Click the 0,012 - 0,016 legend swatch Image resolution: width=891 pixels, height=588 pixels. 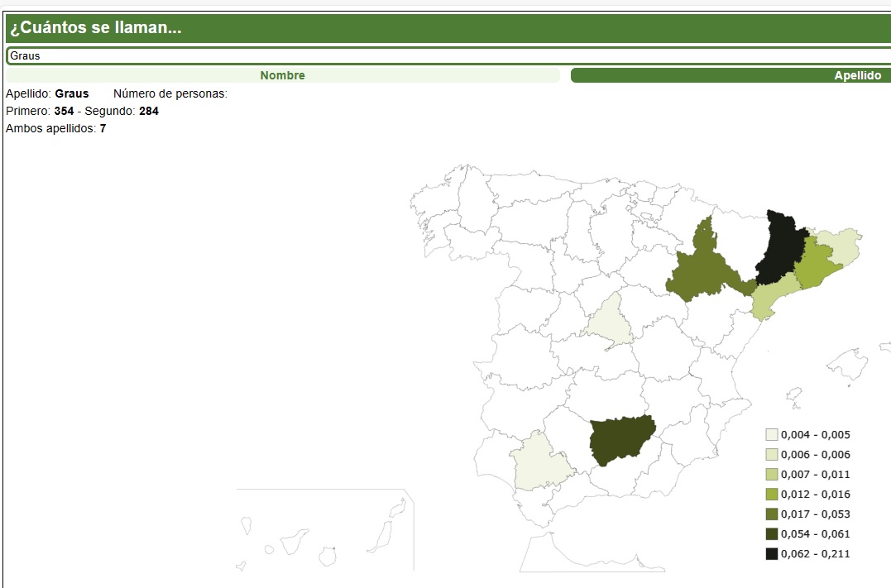pyautogui.click(x=771, y=495)
